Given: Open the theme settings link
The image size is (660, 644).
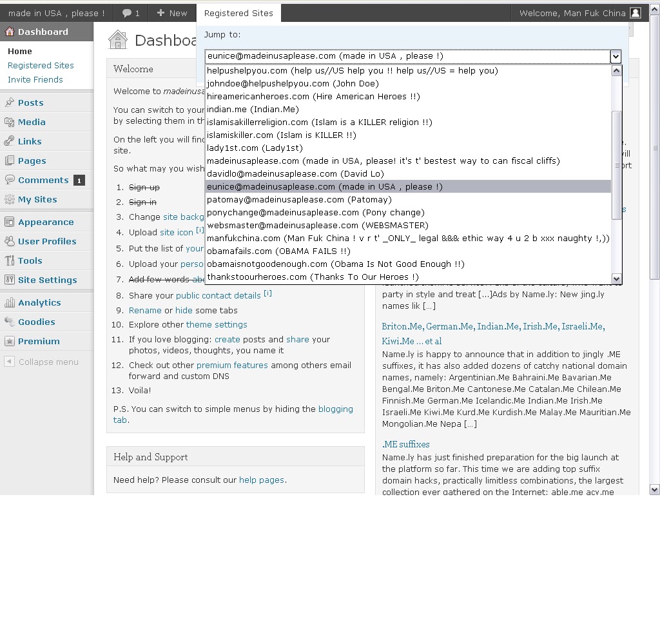Looking at the screenshot, I should [217, 324].
